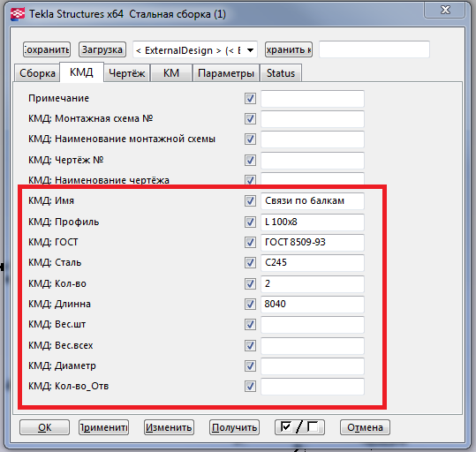This screenshot has width=476, height=452.
Task: Disable the КМД: Кол-во_Отв checkbox
Action: click(x=250, y=386)
